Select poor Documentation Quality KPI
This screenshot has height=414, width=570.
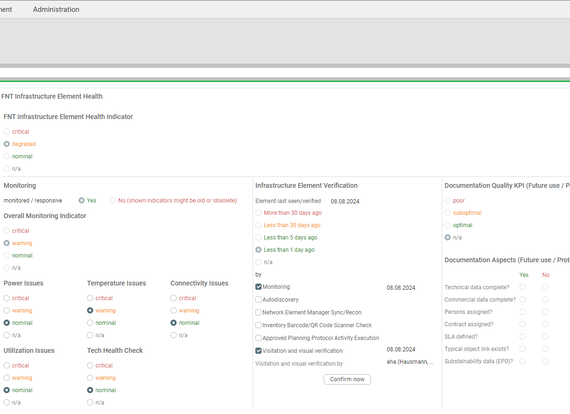point(447,200)
